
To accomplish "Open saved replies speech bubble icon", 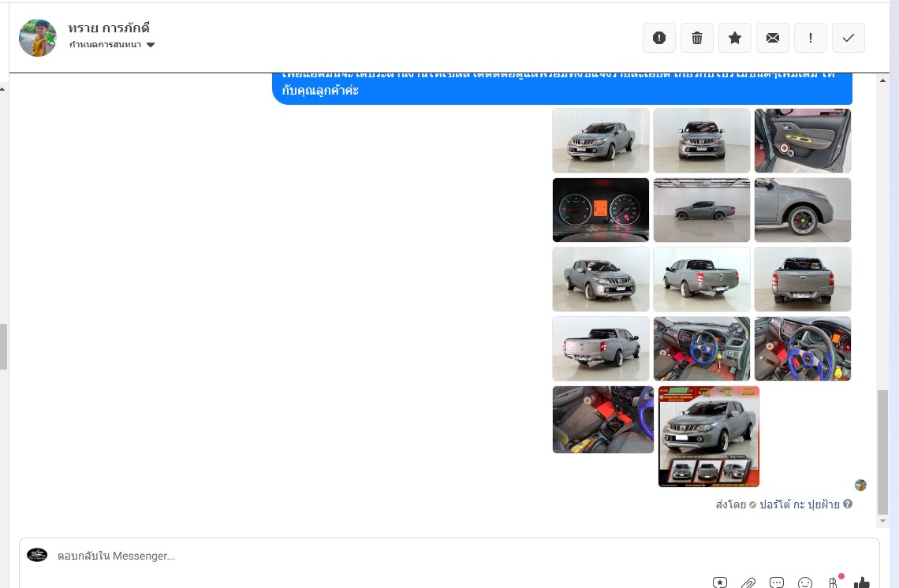I will pyautogui.click(x=777, y=583).
